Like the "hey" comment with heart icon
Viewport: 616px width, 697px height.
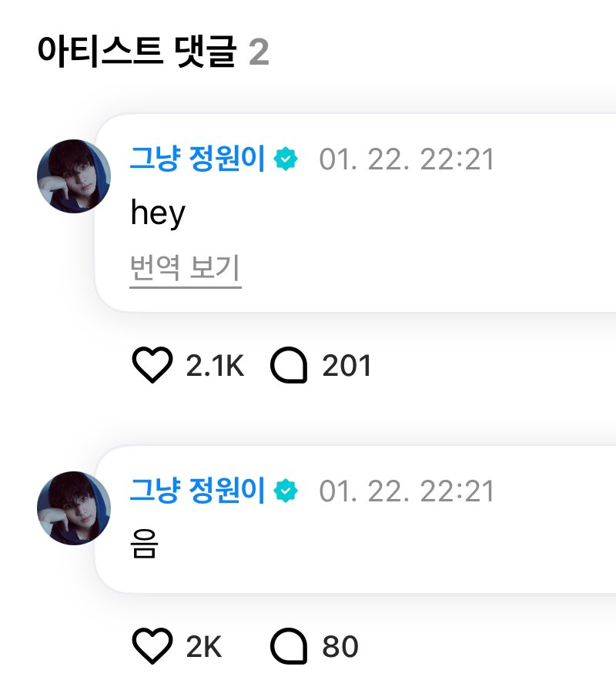[x=152, y=365]
